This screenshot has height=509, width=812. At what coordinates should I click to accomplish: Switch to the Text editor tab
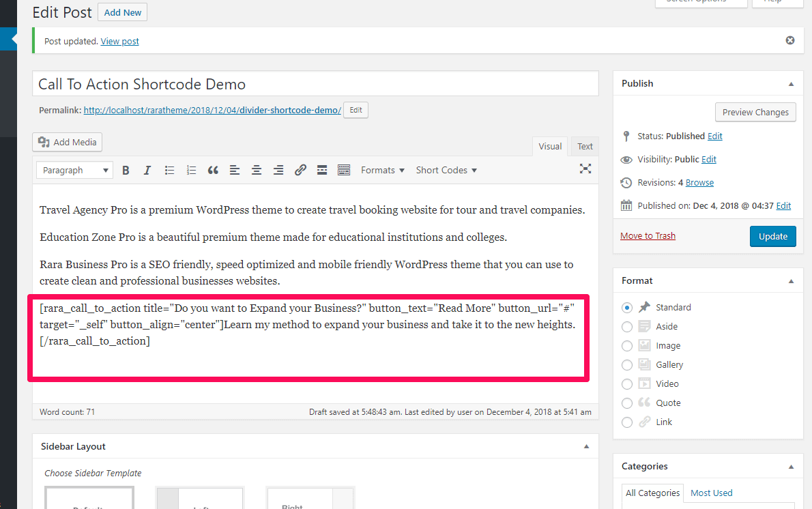[x=585, y=147]
